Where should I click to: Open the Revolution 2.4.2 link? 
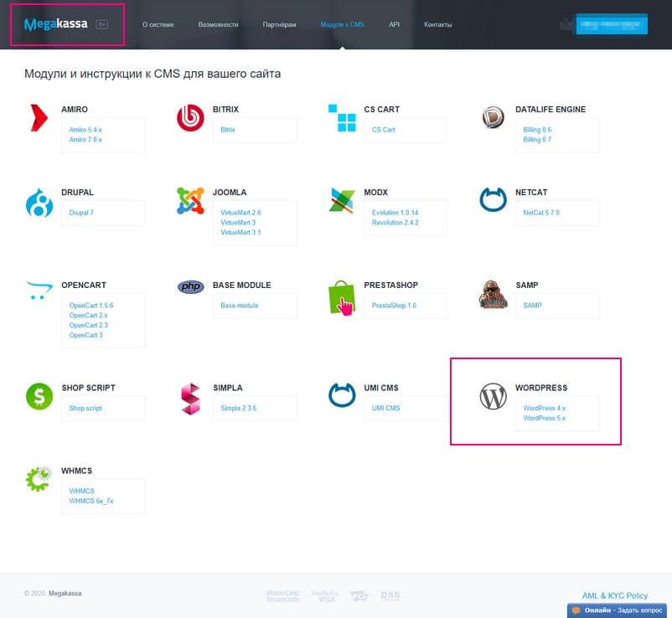(x=395, y=222)
